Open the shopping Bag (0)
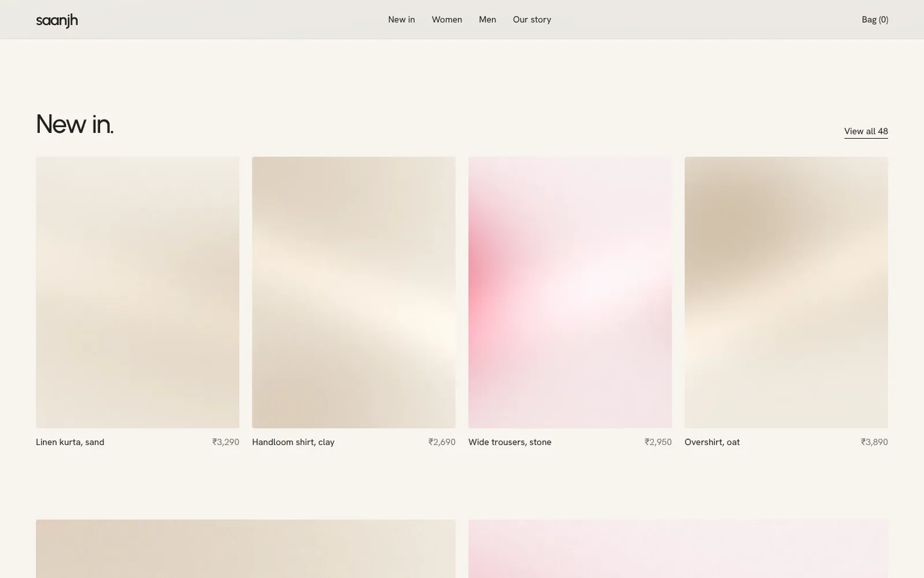Viewport: 924px width, 578px height. pyautogui.click(x=875, y=20)
